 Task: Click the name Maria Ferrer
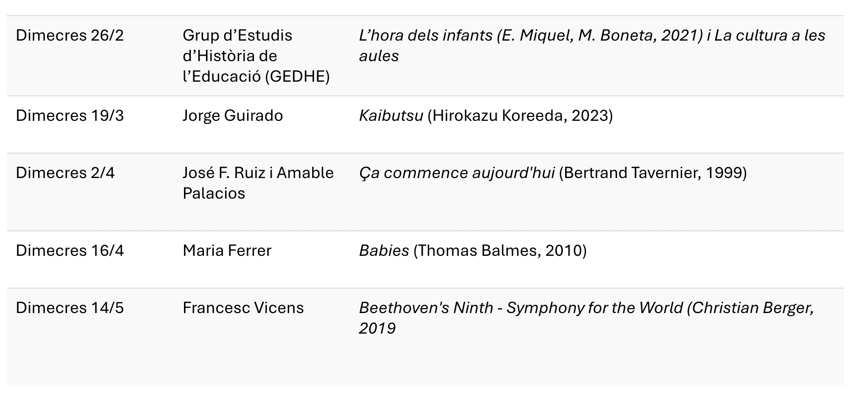tap(227, 251)
